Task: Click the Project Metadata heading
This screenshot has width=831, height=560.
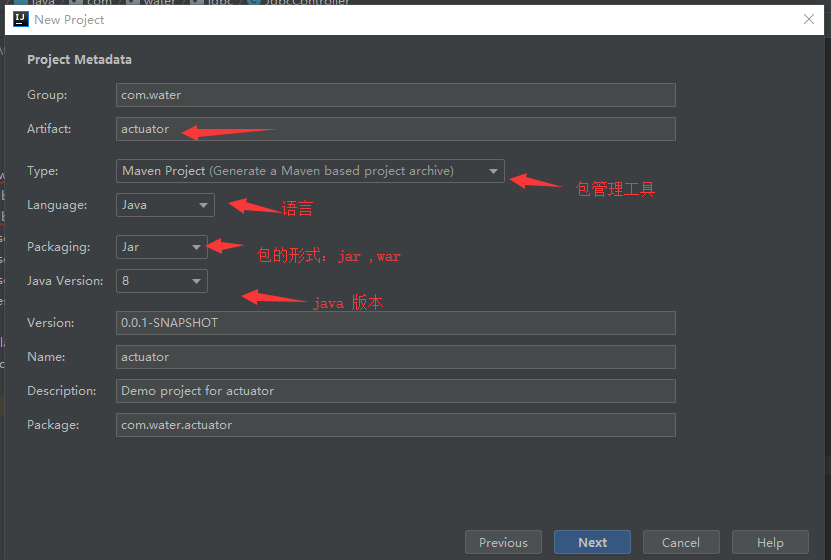Action: (79, 59)
